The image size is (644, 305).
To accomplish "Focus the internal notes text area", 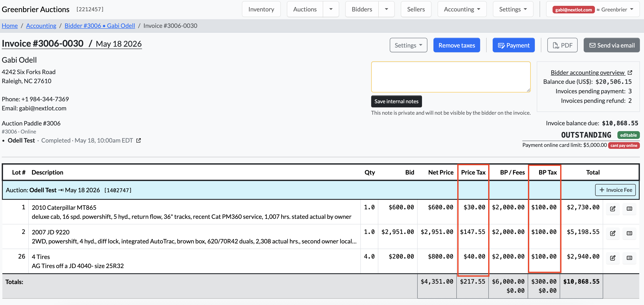I will tap(451, 77).
